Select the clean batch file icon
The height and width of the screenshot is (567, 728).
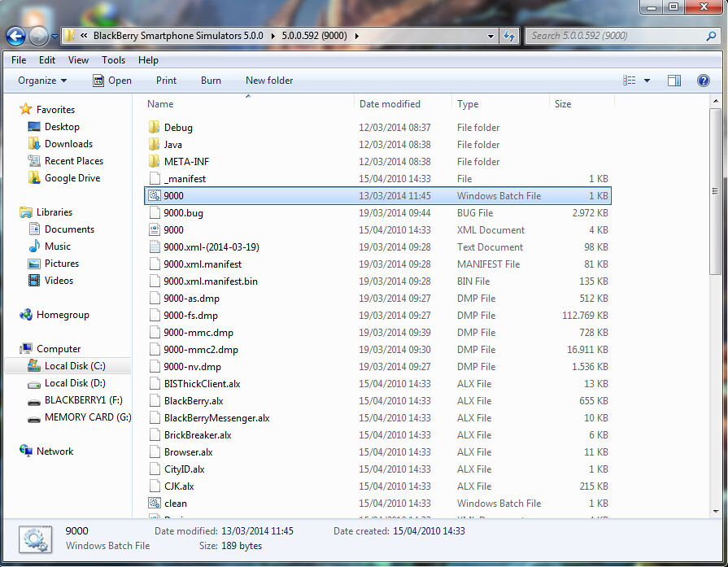[x=155, y=504]
